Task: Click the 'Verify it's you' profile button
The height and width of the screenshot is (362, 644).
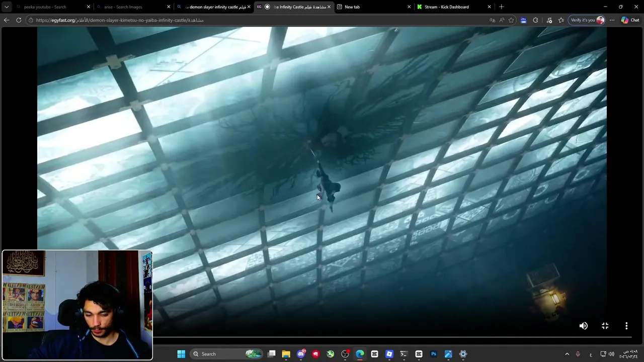Action: 587,20
